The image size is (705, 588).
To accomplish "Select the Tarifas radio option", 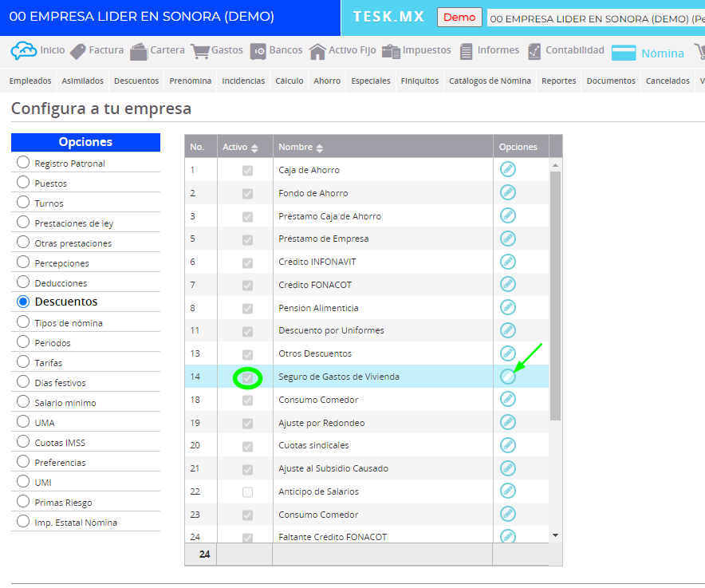I will click(23, 361).
